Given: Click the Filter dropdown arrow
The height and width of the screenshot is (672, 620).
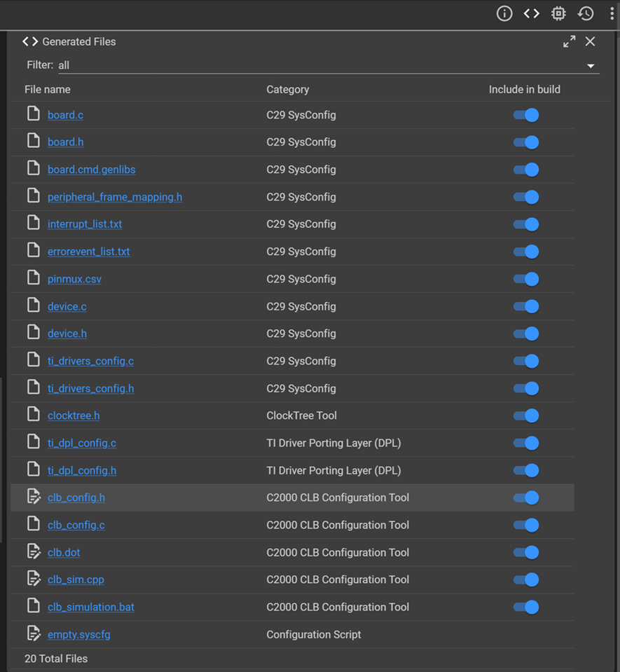Looking at the screenshot, I should pos(591,66).
